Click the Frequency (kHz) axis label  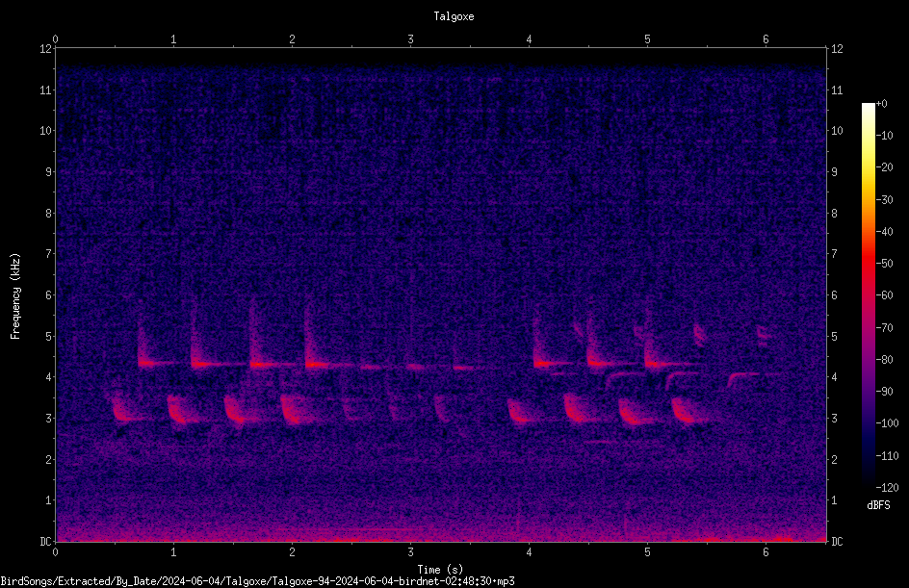[15, 296]
